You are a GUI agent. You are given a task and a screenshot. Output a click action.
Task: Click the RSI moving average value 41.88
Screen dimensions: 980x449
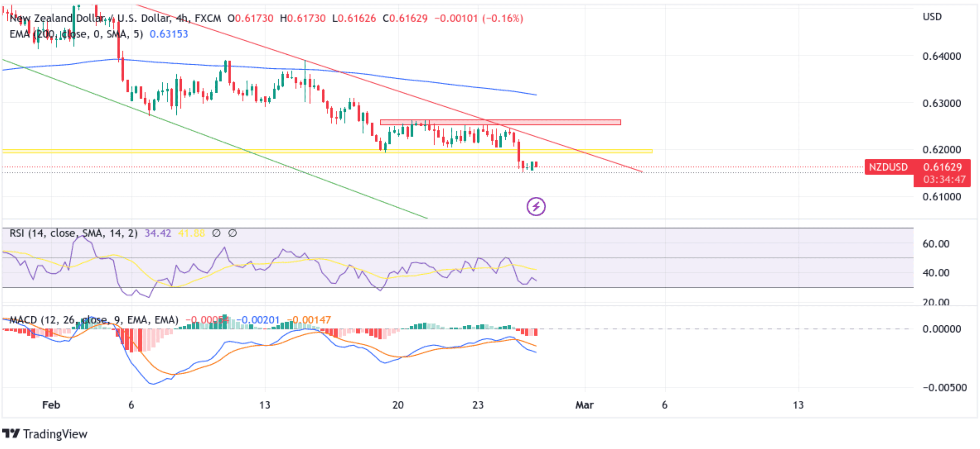point(191,233)
